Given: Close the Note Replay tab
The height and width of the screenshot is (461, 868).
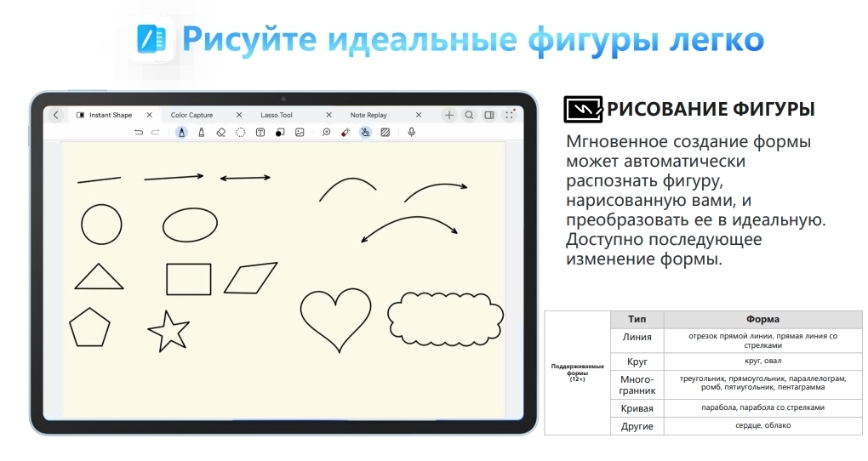Looking at the screenshot, I should pyautogui.click(x=419, y=115).
